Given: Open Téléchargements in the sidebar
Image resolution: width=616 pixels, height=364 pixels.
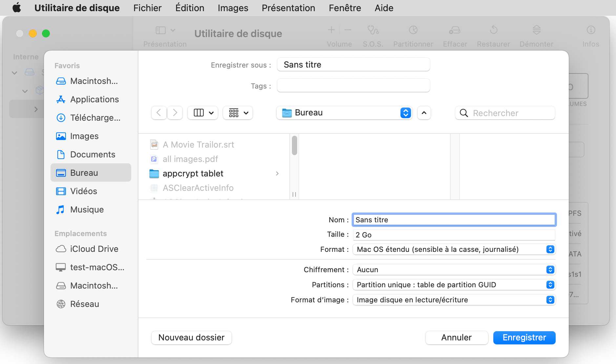Looking at the screenshot, I should click(91, 118).
